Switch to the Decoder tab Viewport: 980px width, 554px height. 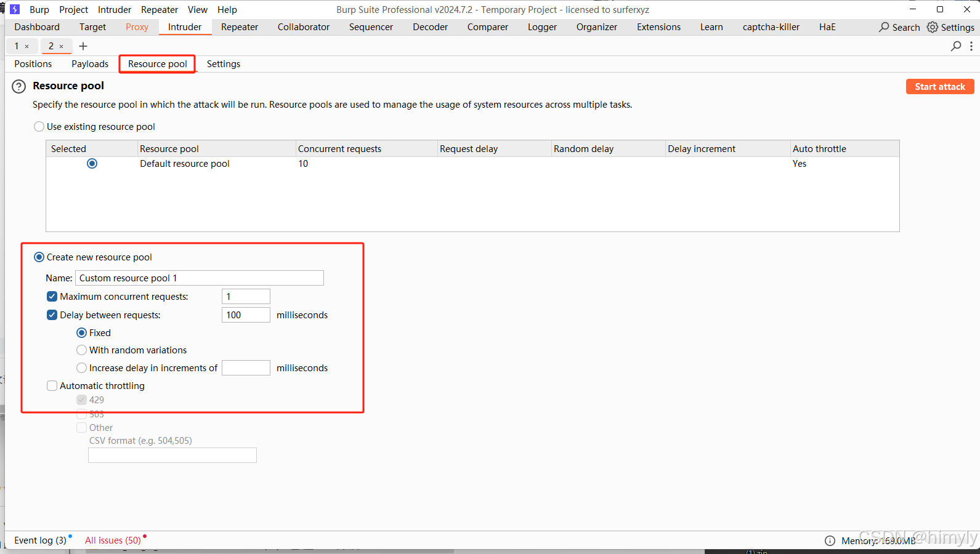coord(430,27)
